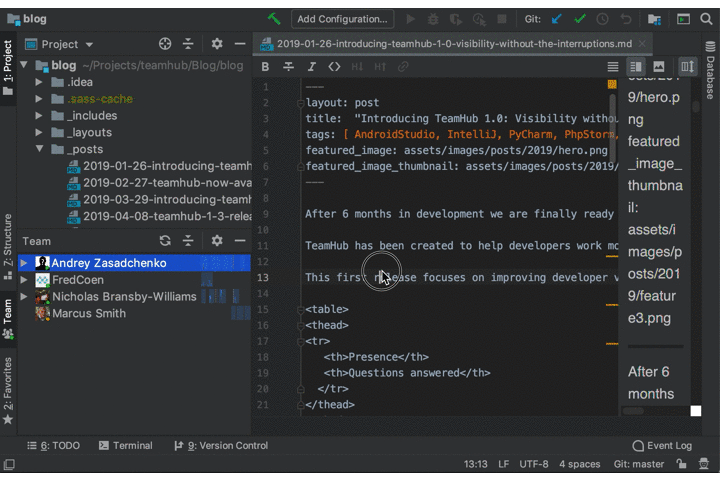This screenshot has height=480, width=720.
Task: Hide the Project panel with minus icon
Action: coord(240,44)
